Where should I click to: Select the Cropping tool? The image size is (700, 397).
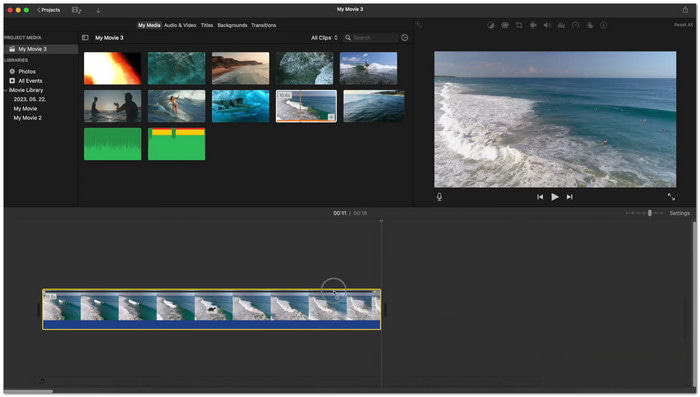[x=519, y=25]
